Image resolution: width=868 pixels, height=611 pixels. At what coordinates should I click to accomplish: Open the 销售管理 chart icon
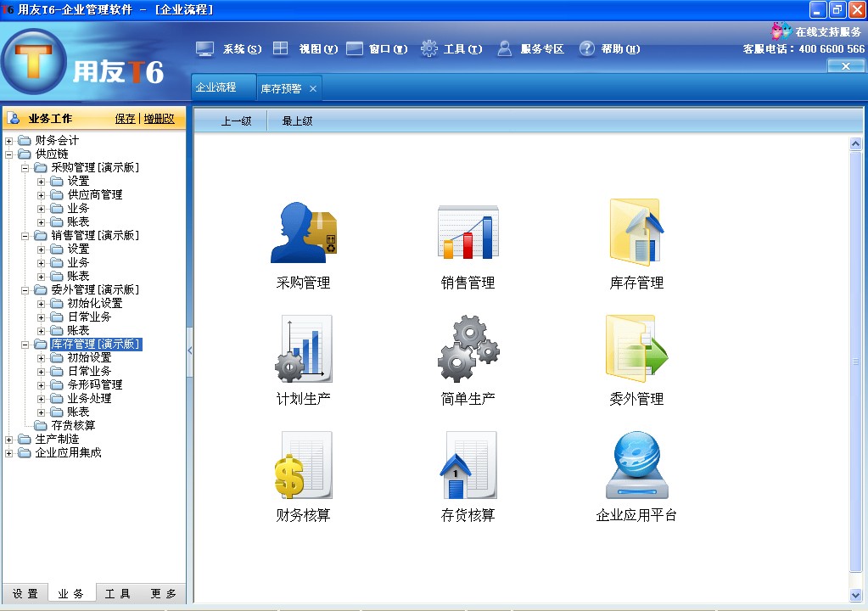[468, 233]
